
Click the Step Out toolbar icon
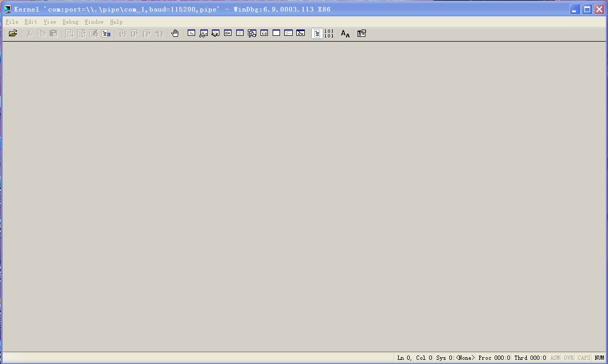pos(147,33)
